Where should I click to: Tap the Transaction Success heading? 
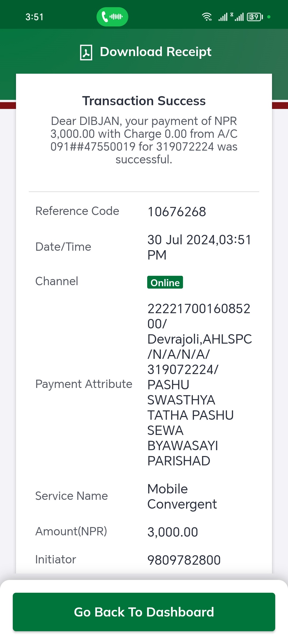click(144, 101)
